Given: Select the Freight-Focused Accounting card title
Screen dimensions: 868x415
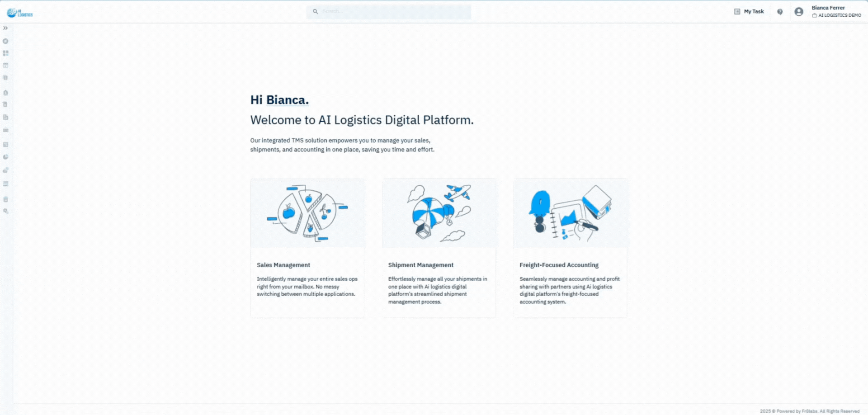Looking at the screenshot, I should pos(559,265).
